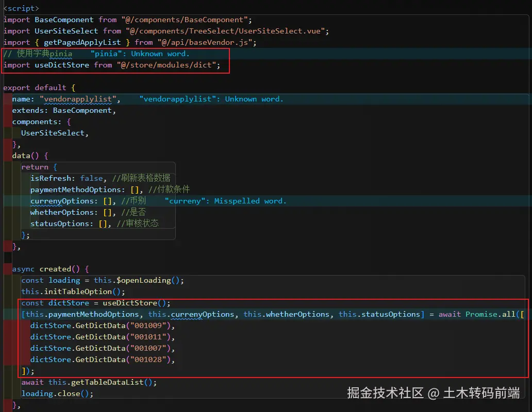This screenshot has width=532, height=412.
Task: Click the dictStore.GetDictData("001009") call
Action: point(101,325)
